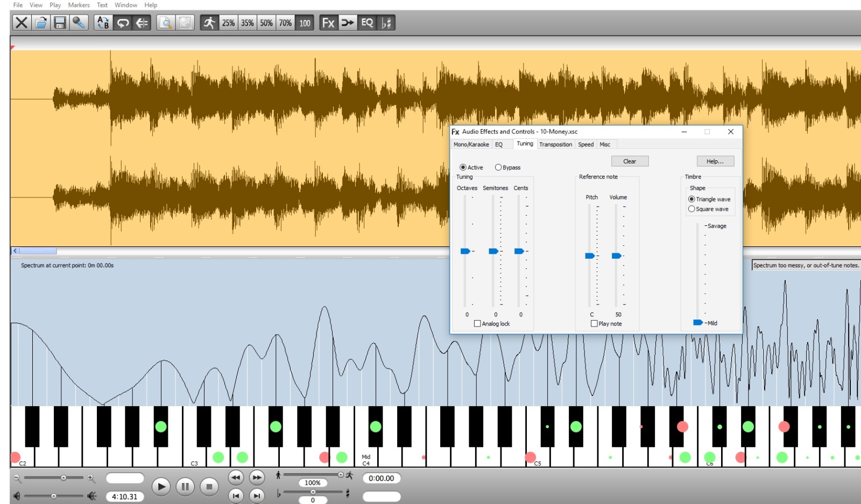
Task: Click the Fx audio effects toolbar icon
Action: click(328, 23)
